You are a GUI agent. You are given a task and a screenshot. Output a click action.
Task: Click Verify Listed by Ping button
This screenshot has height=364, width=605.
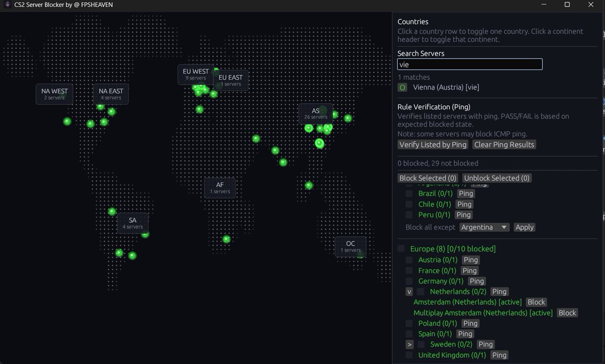[433, 145]
